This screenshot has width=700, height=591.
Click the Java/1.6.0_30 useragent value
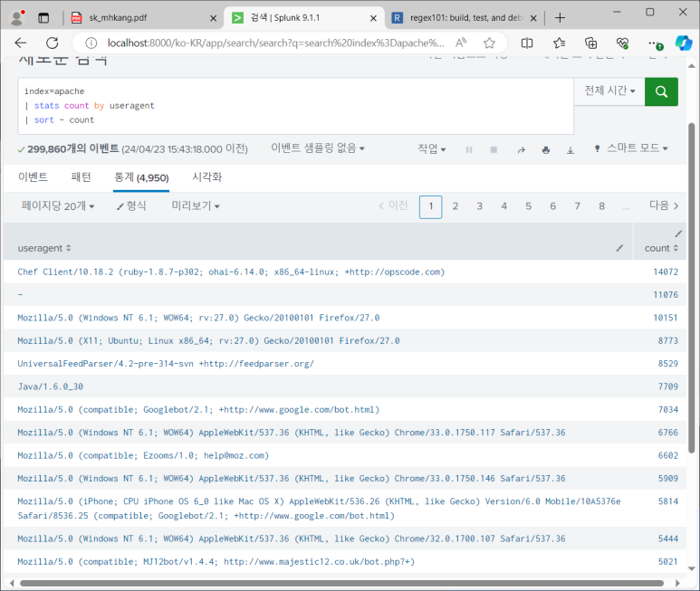(x=51, y=386)
